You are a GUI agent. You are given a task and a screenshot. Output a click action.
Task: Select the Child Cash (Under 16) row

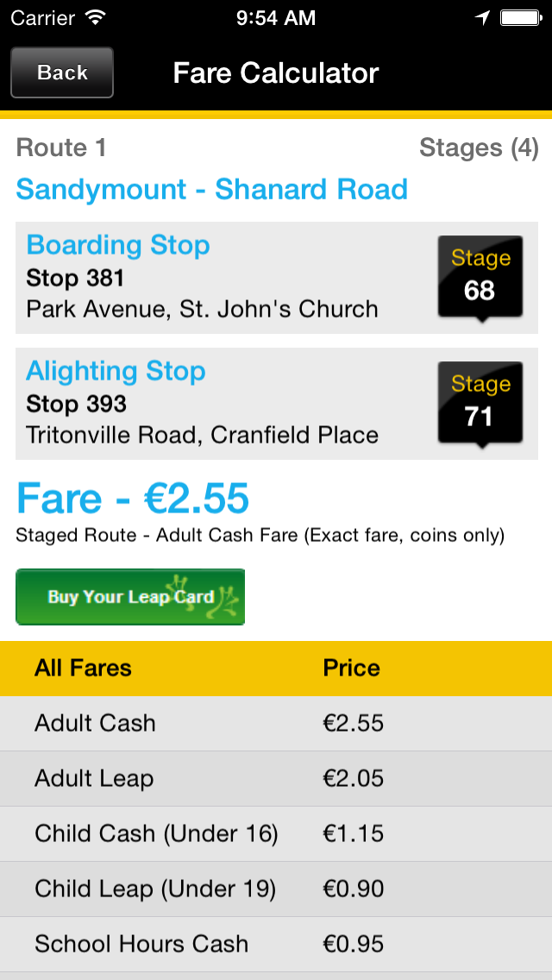pyautogui.click(x=276, y=833)
